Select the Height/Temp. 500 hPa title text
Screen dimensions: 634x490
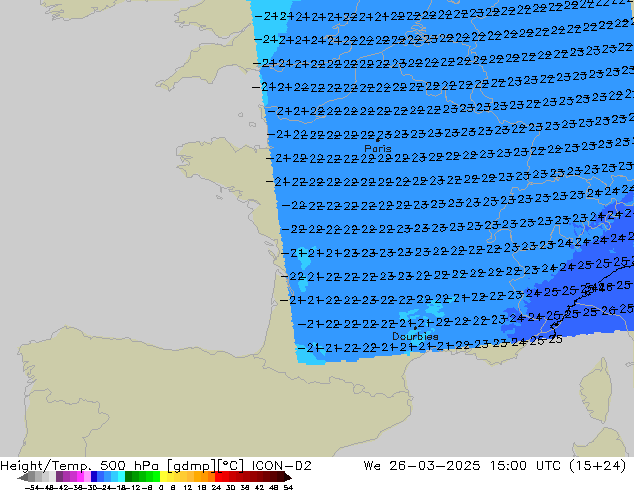79,466
